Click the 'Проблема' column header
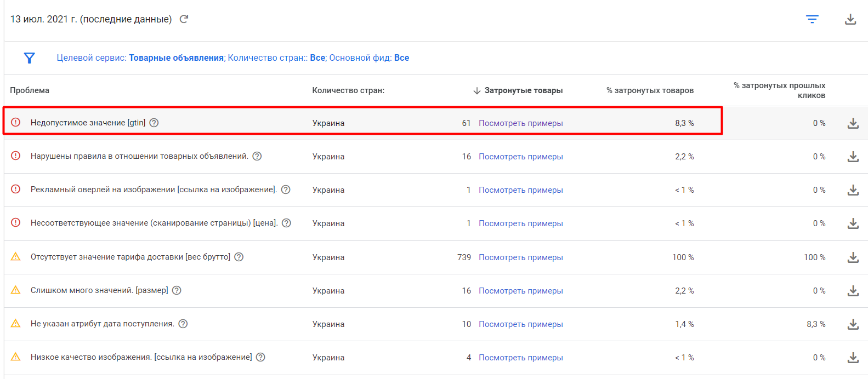 (30, 90)
